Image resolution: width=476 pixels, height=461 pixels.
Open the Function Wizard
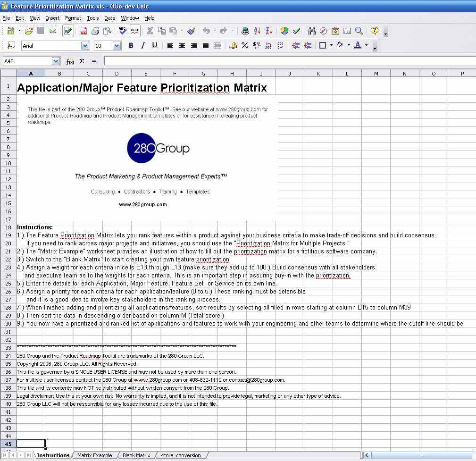point(70,61)
